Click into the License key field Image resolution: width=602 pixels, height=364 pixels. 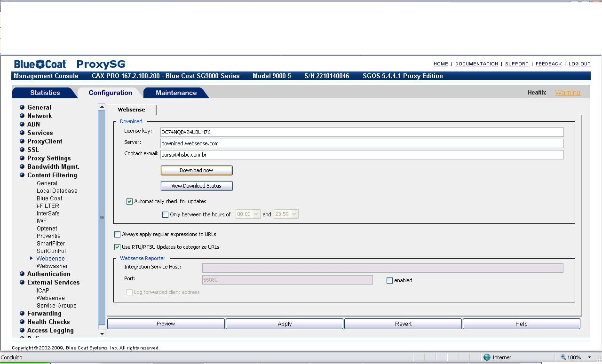coord(362,132)
